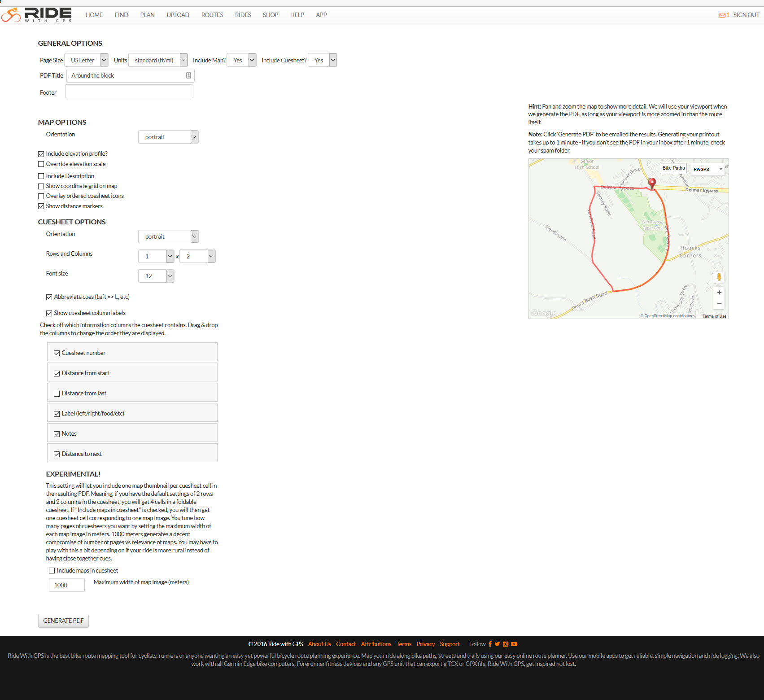Viewport: 764px width, 700px height.
Task: Uncheck Distance to next column
Action: (x=57, y=454)
